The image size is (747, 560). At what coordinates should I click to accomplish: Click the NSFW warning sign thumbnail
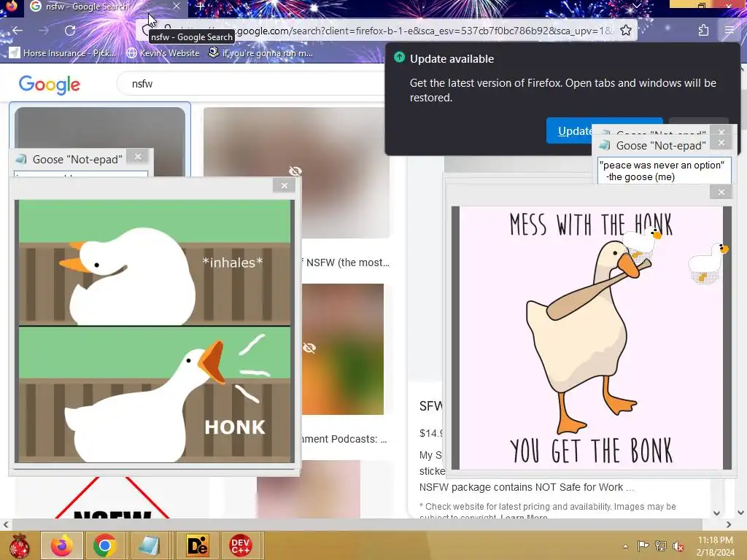click(112, 497)
